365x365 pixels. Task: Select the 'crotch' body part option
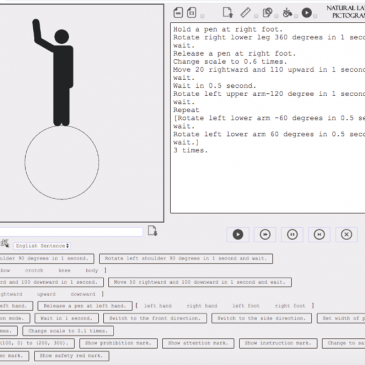34,270
